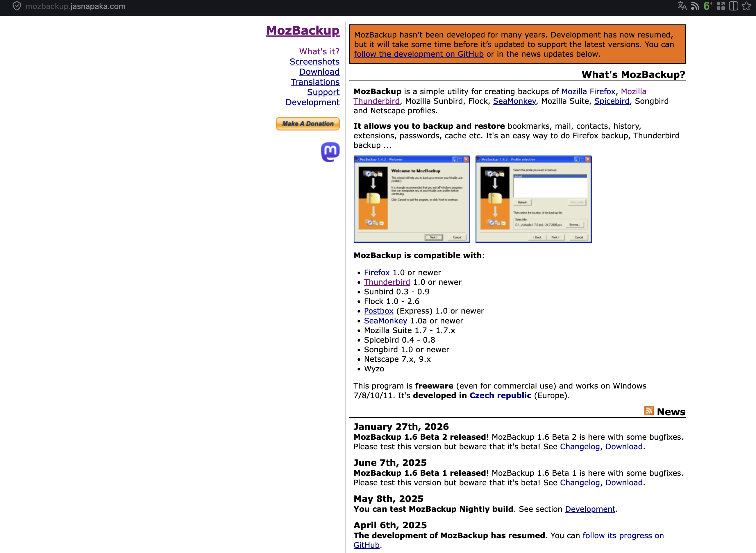The width and height of the screenshot is (756, 553).
Task: Toggle the split view sidebar icon
Action: point(733,6)
